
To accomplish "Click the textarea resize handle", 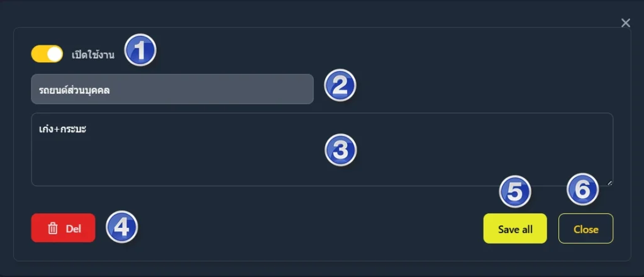I will tap(609, 182).
